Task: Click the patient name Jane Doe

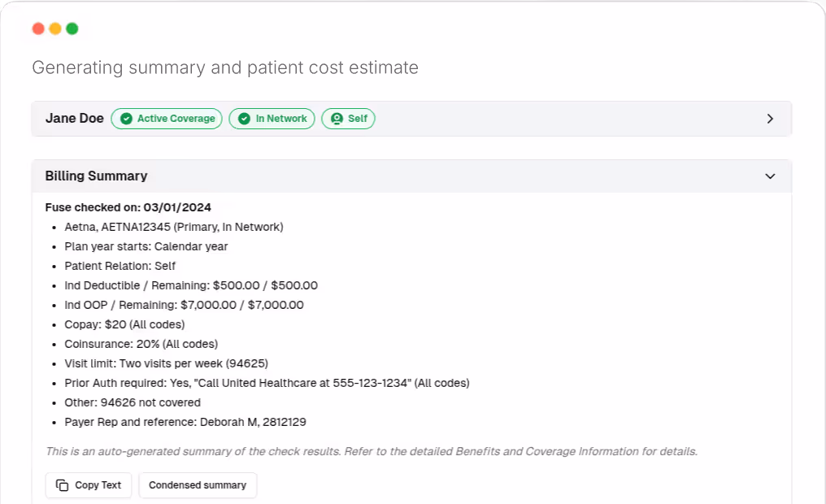Action: (74, 118)
